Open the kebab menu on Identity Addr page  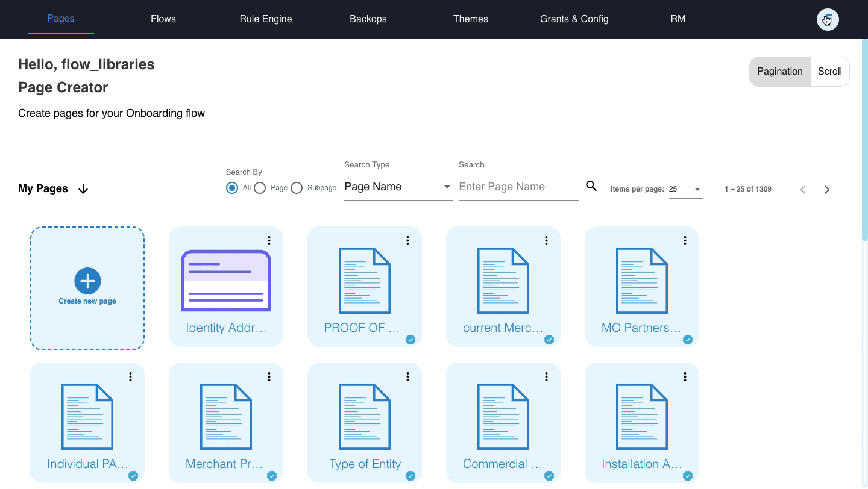[x=269, y=240]
